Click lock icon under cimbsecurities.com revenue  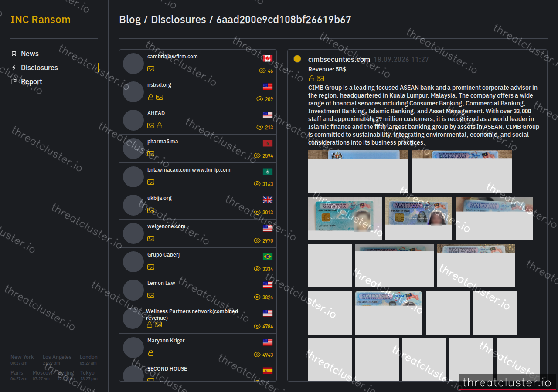[312, 78]
